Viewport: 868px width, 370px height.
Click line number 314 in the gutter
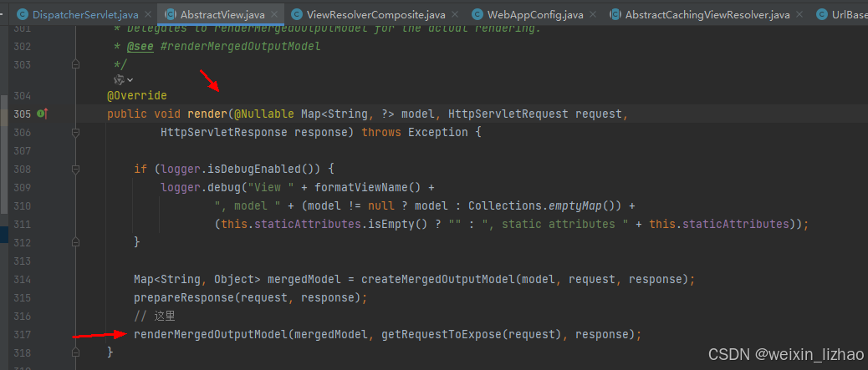click(21, 279)
